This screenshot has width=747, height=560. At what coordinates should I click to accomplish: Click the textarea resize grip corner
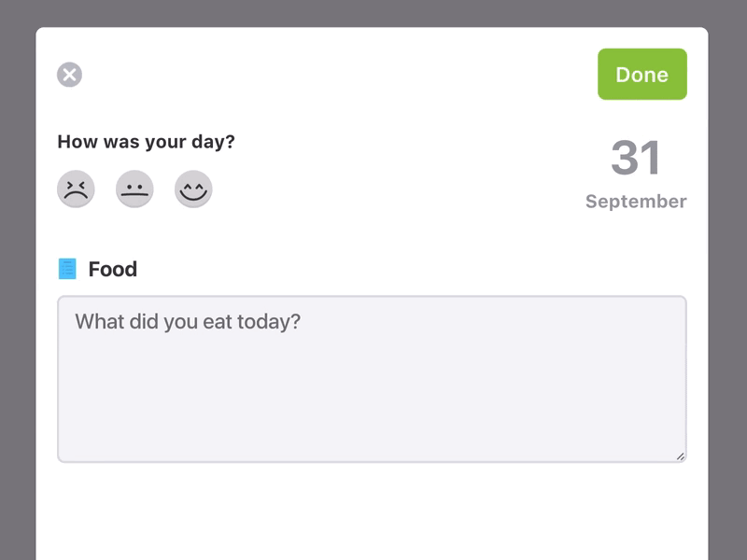click(682, 455)
